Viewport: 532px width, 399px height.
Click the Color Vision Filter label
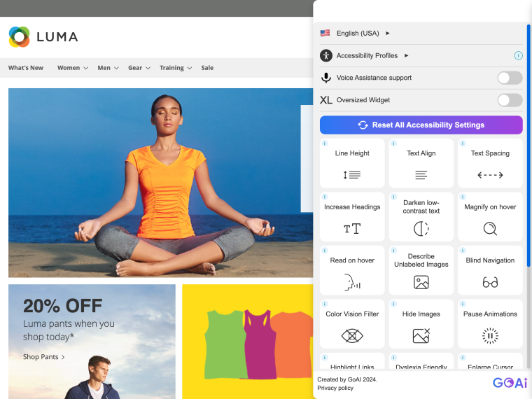pos(352,314)
